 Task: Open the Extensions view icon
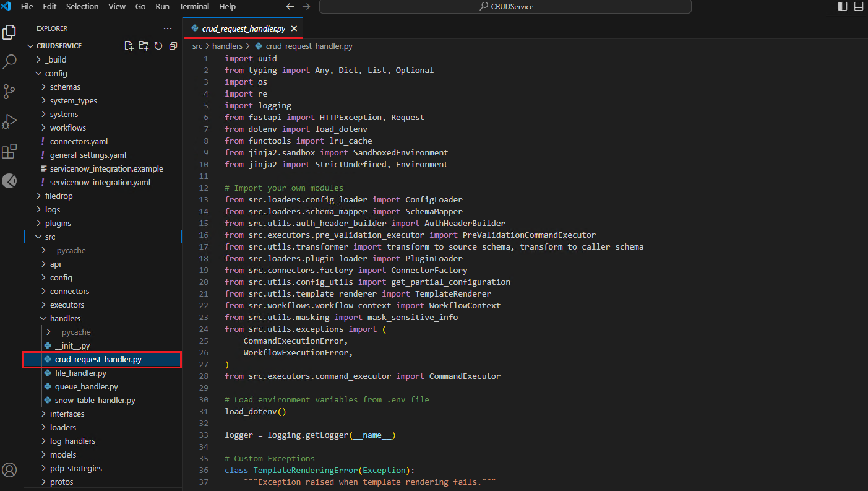9,151
